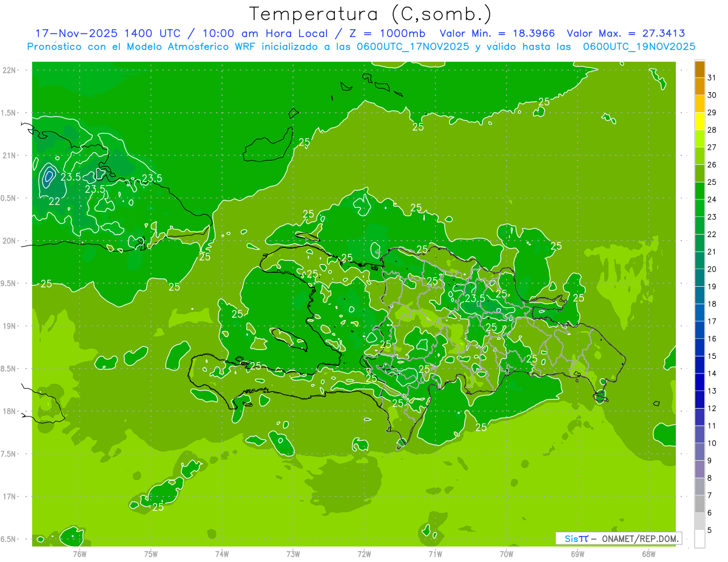The width and height of the screenshot is (728, 562).
Task: Click the 70W longitude axis label
Action: pyautogui.click(x=507, y=554)
